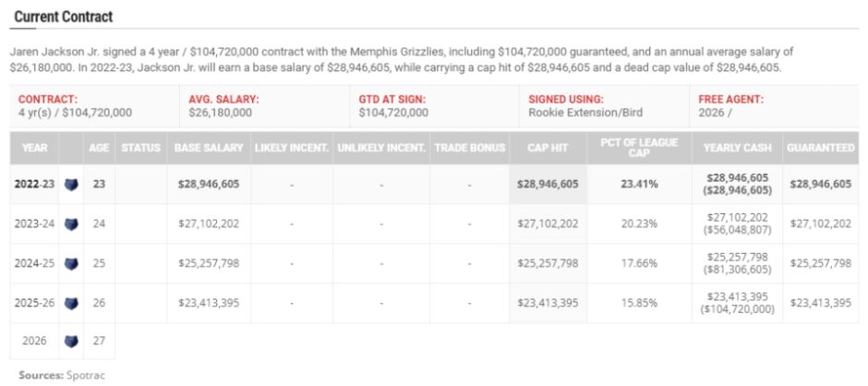868x386 pixels.
Task: Click the Grizzlies logo in the 2022-23 row
Action: (x=71, y=184)
